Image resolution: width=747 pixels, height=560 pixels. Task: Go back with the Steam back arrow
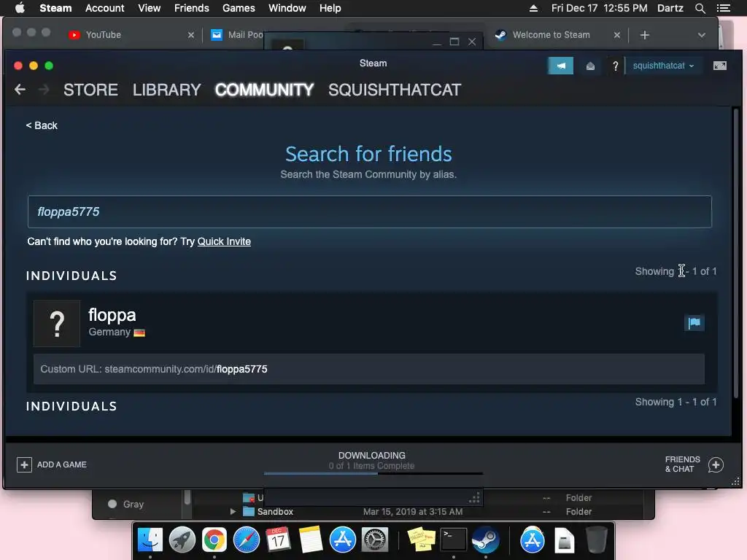pyautogui.click(x=20, y=90)
